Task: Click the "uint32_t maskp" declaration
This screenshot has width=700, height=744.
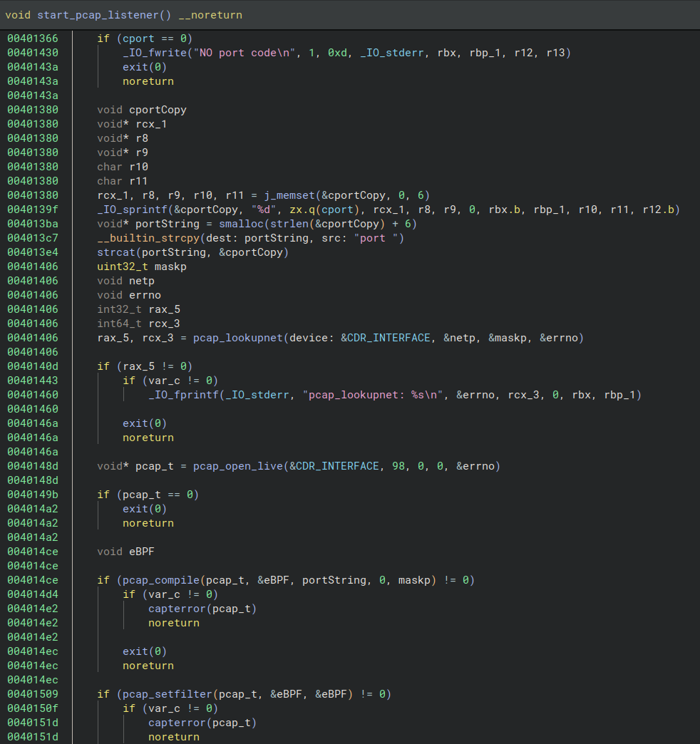Action: 142,267
